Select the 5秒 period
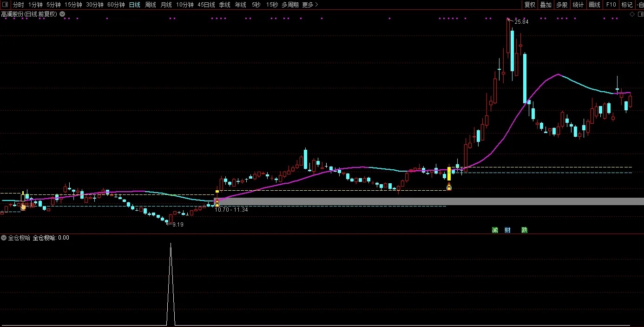644x327 pixels. [x=256, y=5]
